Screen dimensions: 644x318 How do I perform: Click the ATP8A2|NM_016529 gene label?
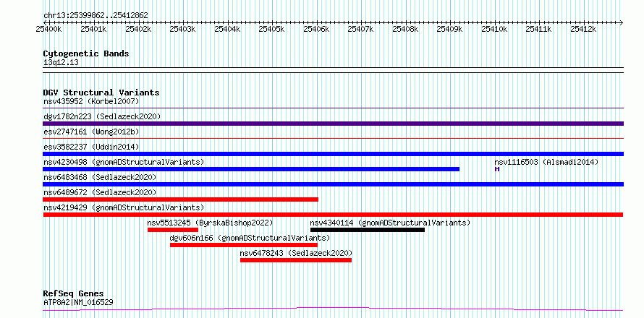pyautogui.click(x=78, y=302)
